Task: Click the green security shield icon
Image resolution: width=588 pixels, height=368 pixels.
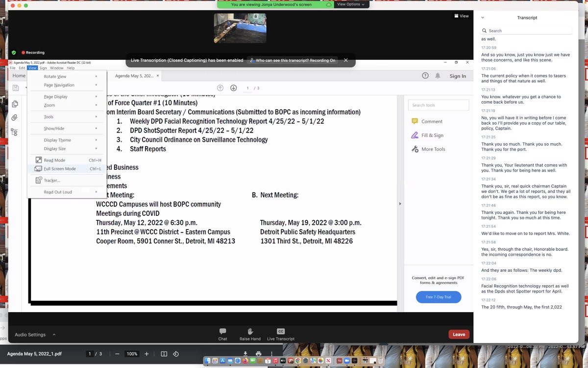Action: tap(14, 53)
